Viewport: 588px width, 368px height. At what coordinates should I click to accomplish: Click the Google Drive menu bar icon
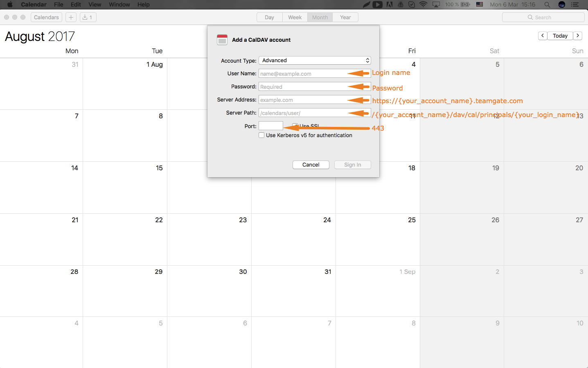[401, 5]
